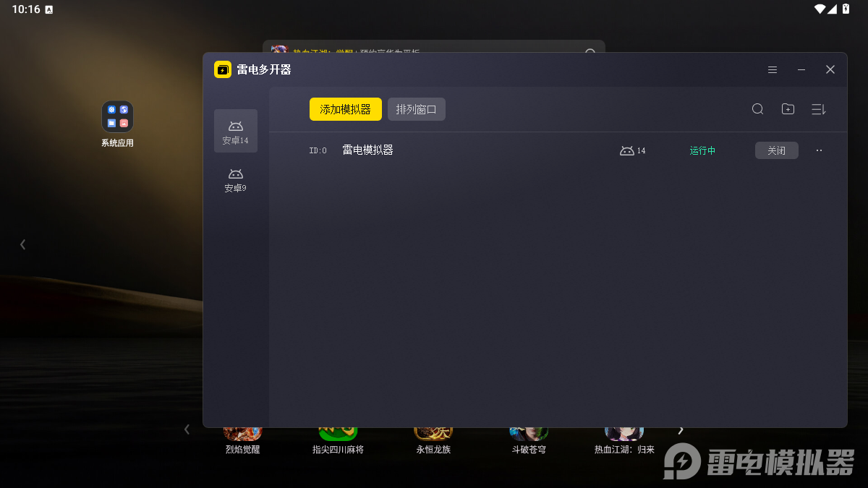Screen dimensions: 868x488
Task: Open the 烈焰觉醒 game
Action: 242,434
